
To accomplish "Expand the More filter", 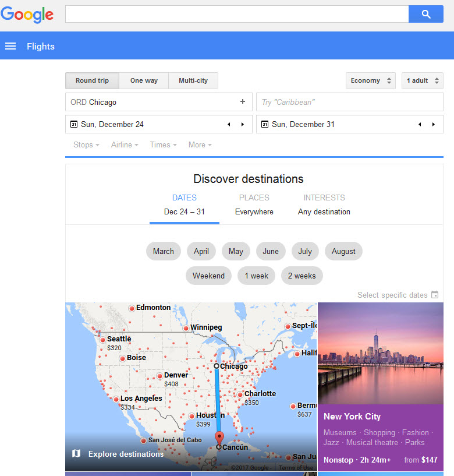I will (x=200, y=145).
